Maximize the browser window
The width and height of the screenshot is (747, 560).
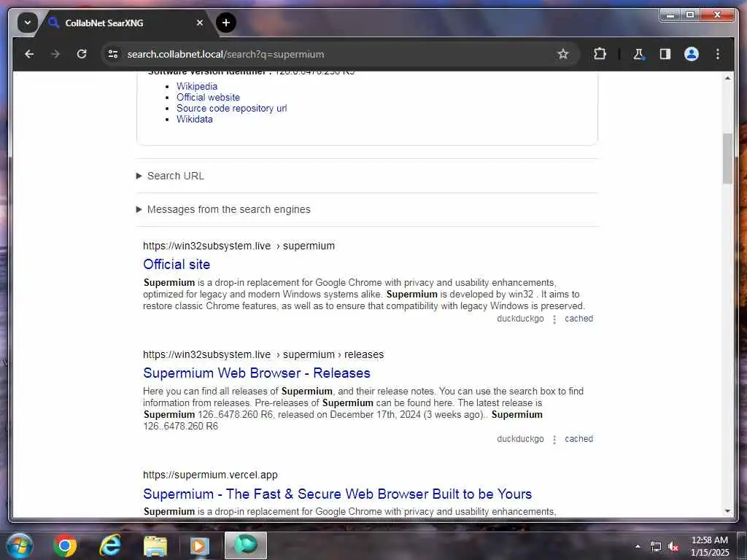pyautogui.click(x=690, y=15)
